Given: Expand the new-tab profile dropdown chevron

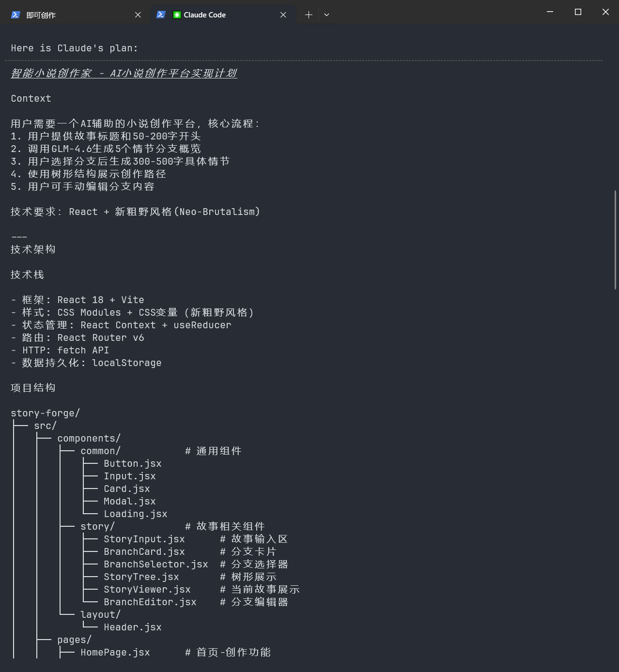Looking at the screenshot, I should tap(326, 15).
